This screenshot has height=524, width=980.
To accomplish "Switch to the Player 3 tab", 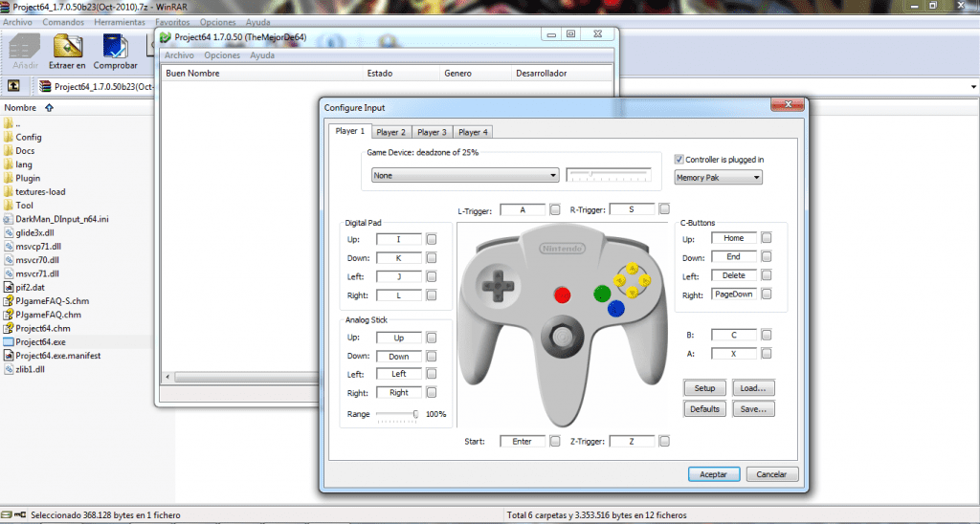I will coord(432,132).
